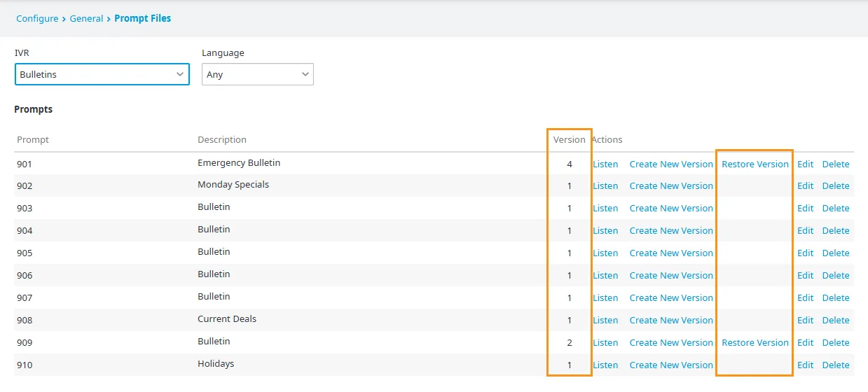Listen to prompt 906
868x392 pixels.
tap(605, 276)
